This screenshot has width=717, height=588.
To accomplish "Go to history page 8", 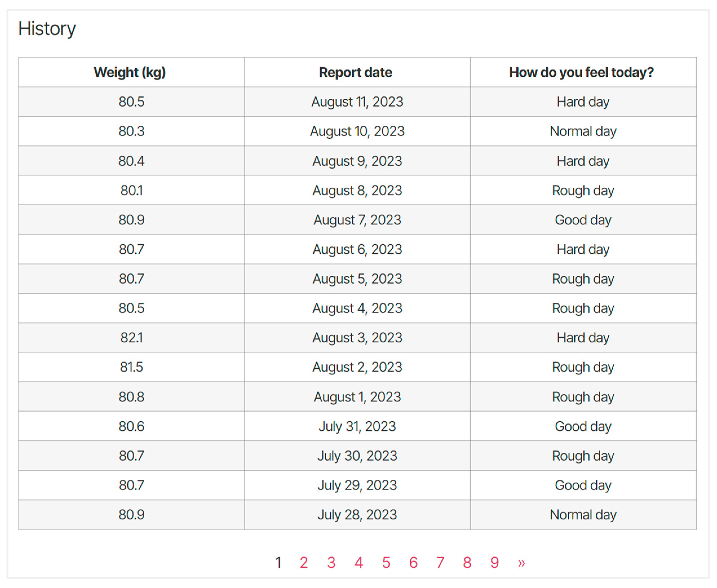I will [x=467, y=563].
